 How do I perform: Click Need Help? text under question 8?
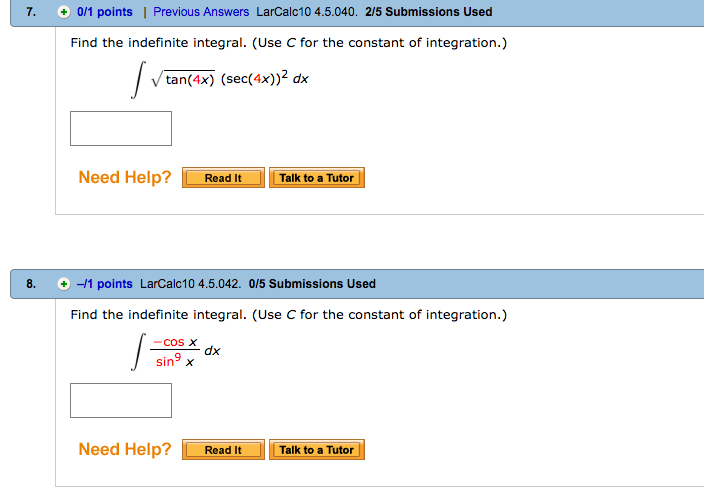point(125,449)
